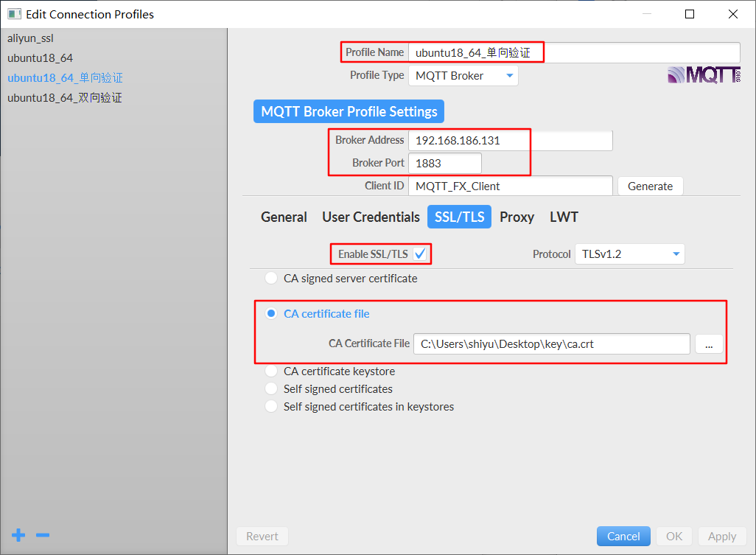Open the LWT tab

(563, 217)
